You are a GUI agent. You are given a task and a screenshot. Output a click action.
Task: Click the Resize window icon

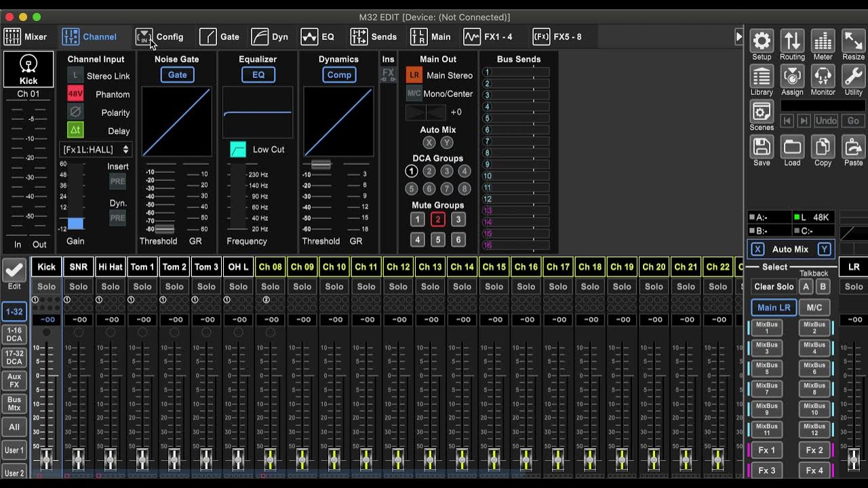pos(853,41)
